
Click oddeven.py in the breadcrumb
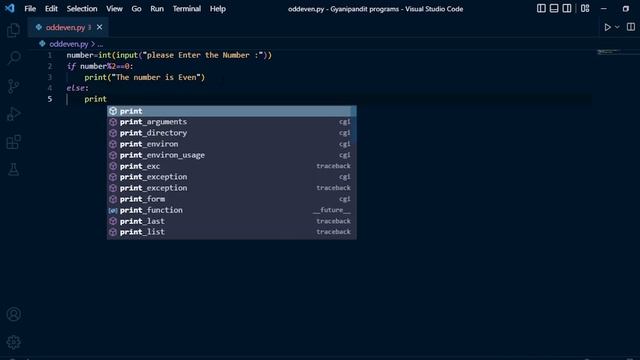[x=69, y=44]
